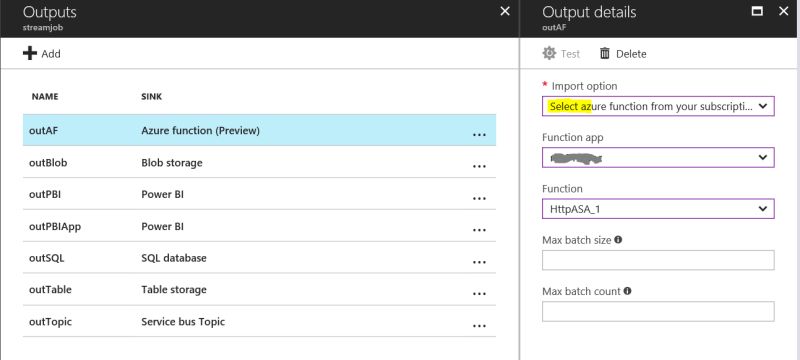Viewport: 800px width, 360px height.
Task: Open the ellipsis menu for outBlob
Action: click(479, 166)
